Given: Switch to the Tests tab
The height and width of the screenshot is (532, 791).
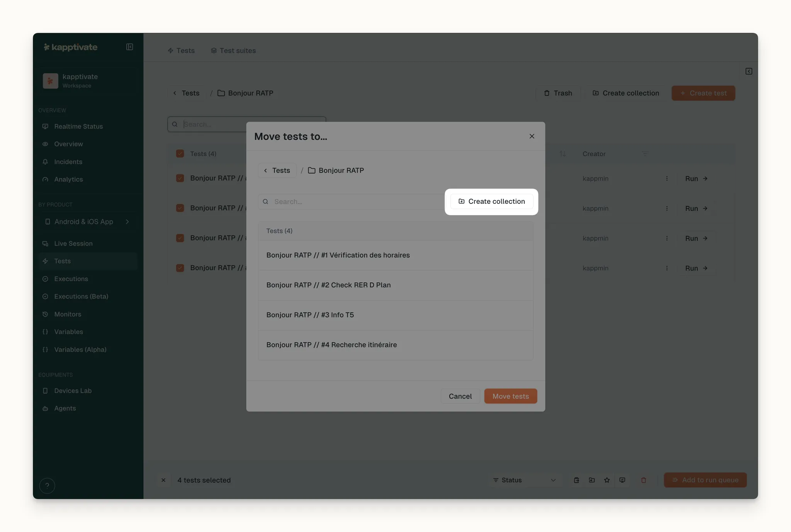Looking at the screenshot, I should pos(181,51).
